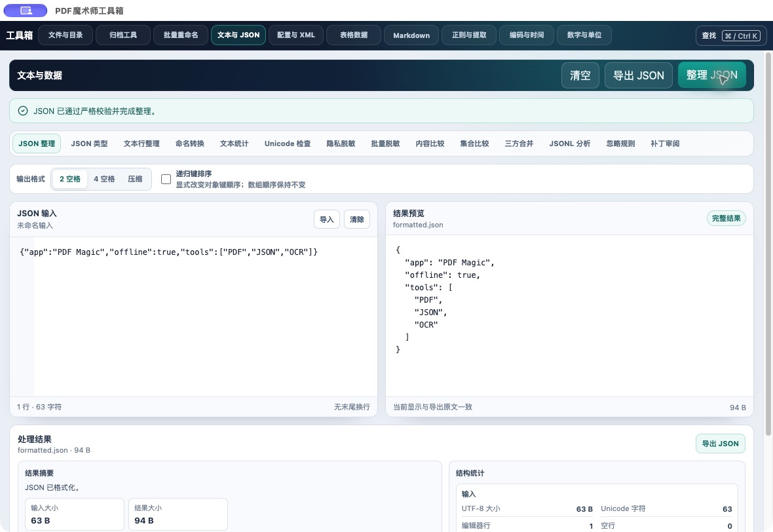
Task: Click the Unicode 字符 value 63
Action: pyautogui.click(x=727, y=509)
